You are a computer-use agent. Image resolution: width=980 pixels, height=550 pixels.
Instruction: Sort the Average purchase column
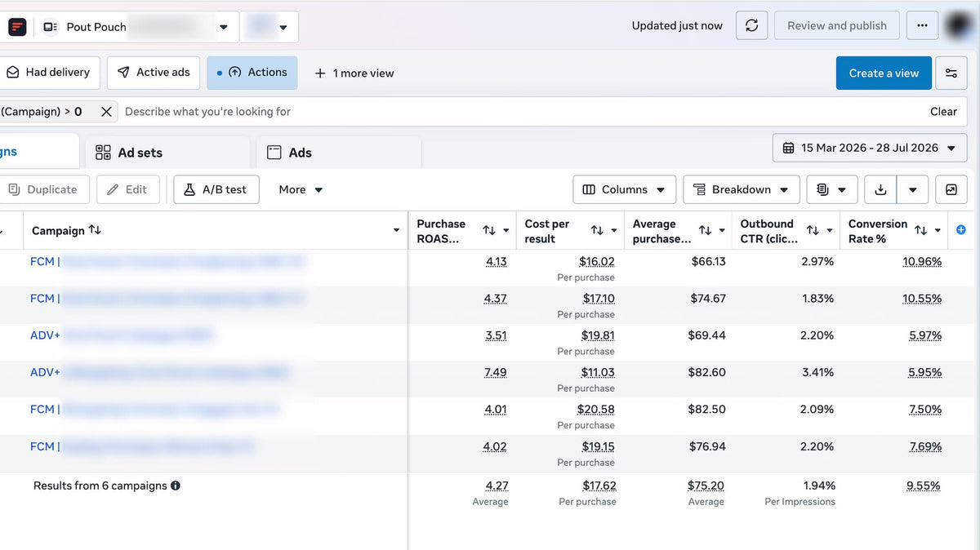point(705,231)
